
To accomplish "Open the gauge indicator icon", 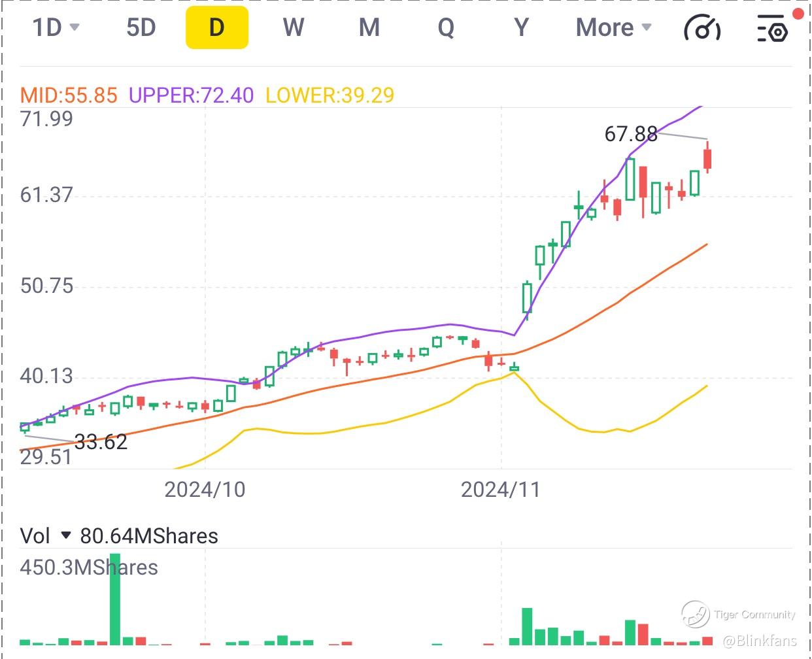I will click(x=702, y=28).
